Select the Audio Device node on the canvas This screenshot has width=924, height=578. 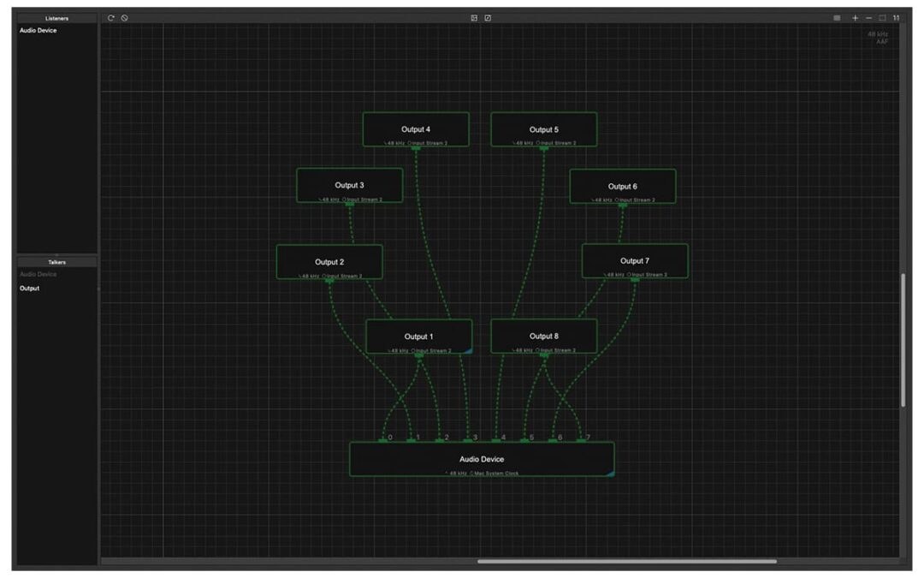tap(482, 459)
